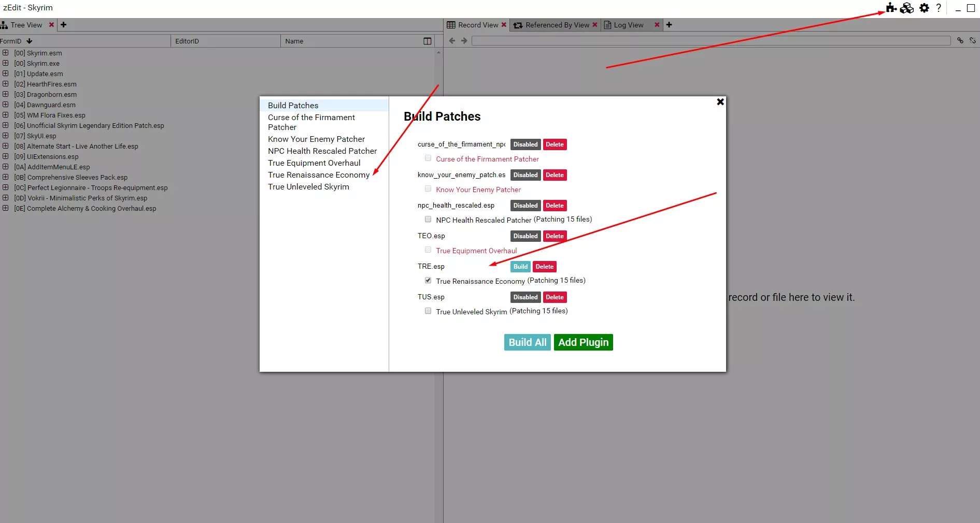This screenshot has height=523, width=980.
Task: Click Build button for TRE.esp
Action: tap(520, 267)
